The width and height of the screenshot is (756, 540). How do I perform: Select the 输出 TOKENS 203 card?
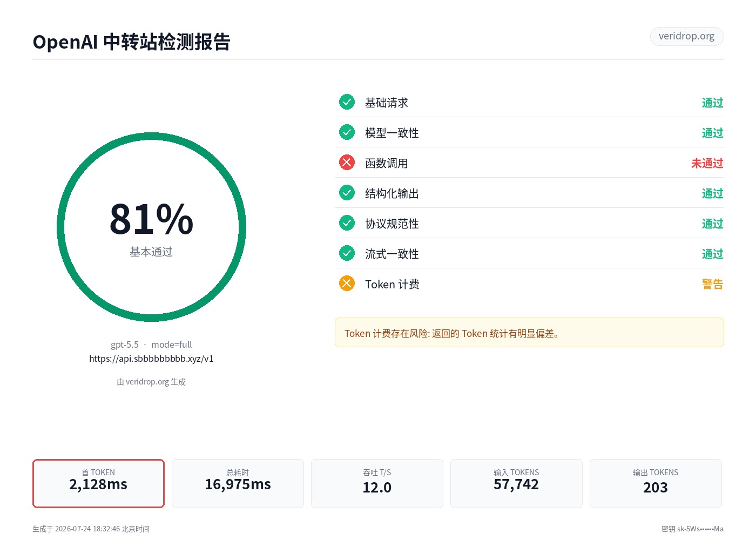coord(656,483)
